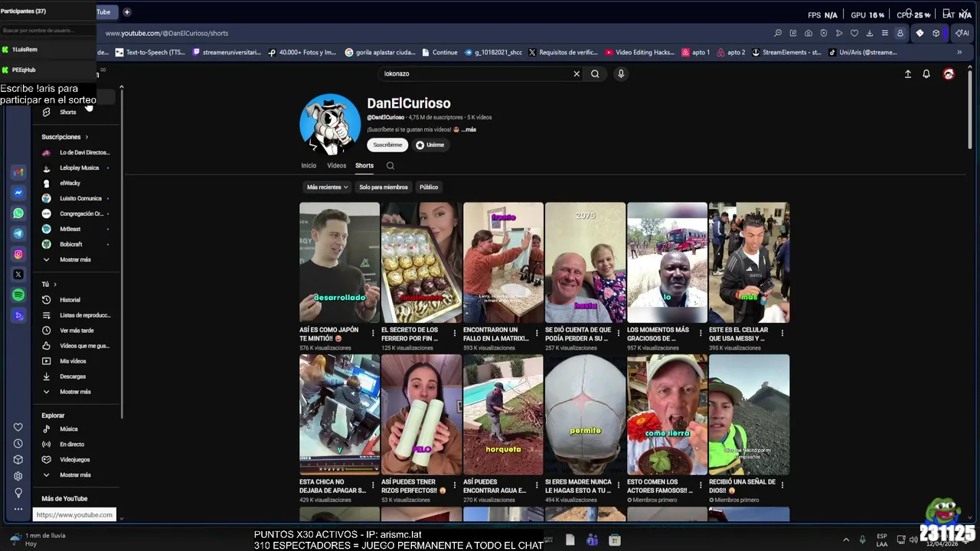This screenshot has width=980, height=551.
Task: Toggle the 'Solo para miembros' filter chip
Action: pos(384,187)
